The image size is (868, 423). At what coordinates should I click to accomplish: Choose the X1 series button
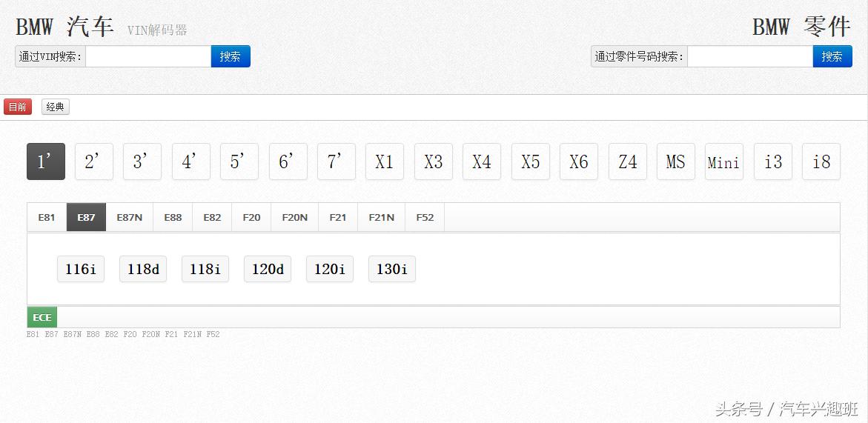pos(385,161)
